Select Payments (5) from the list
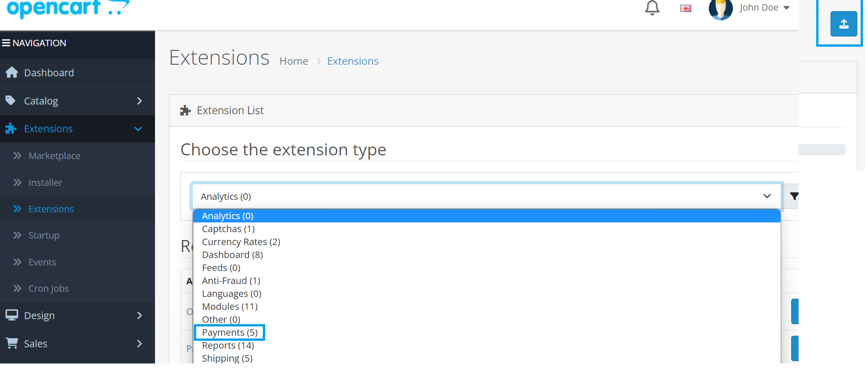Image resolution: width=868 pixels, height=369 pixels. coord(229,332)
